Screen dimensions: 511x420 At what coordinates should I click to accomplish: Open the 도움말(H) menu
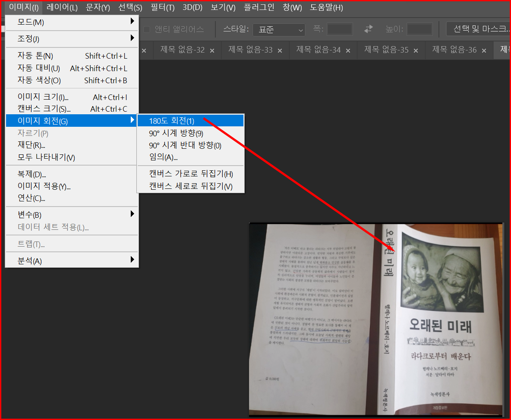326,7
